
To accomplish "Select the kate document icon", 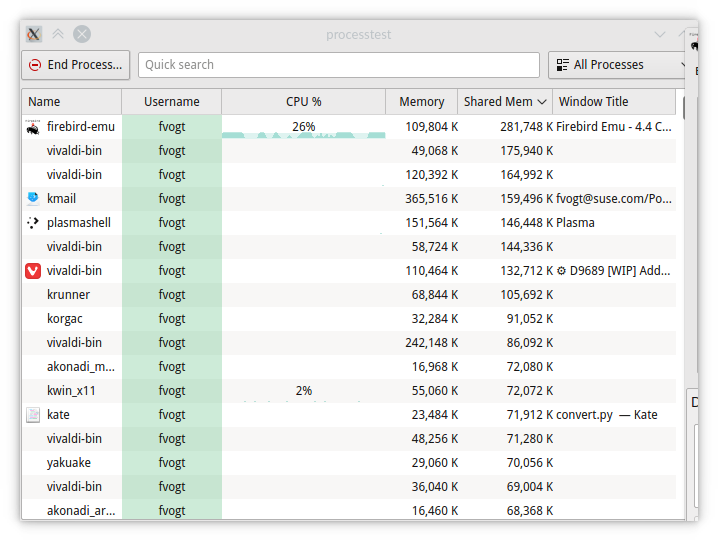I will click(33, 415).
